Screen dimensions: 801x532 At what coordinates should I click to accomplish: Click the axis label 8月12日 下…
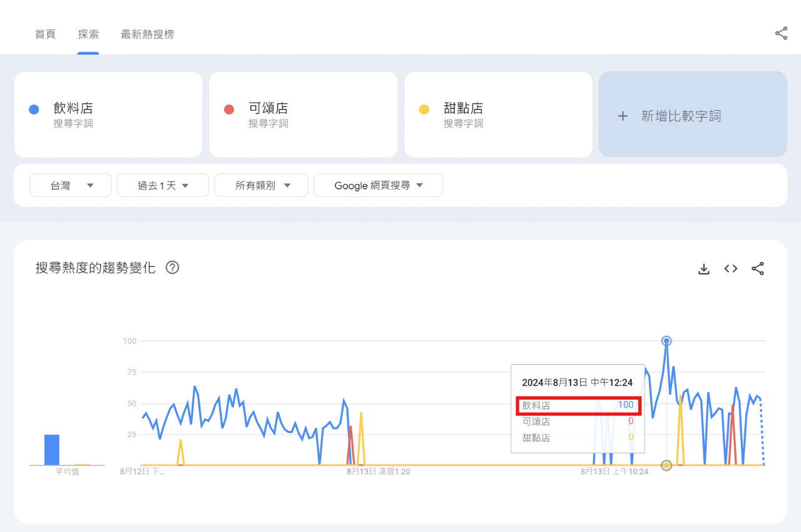pos(143,471)
